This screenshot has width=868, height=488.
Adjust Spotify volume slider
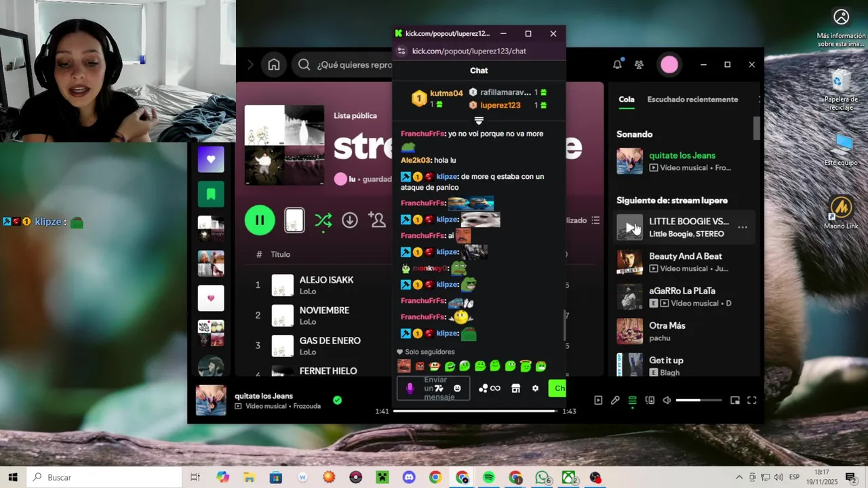coord(699,401)
